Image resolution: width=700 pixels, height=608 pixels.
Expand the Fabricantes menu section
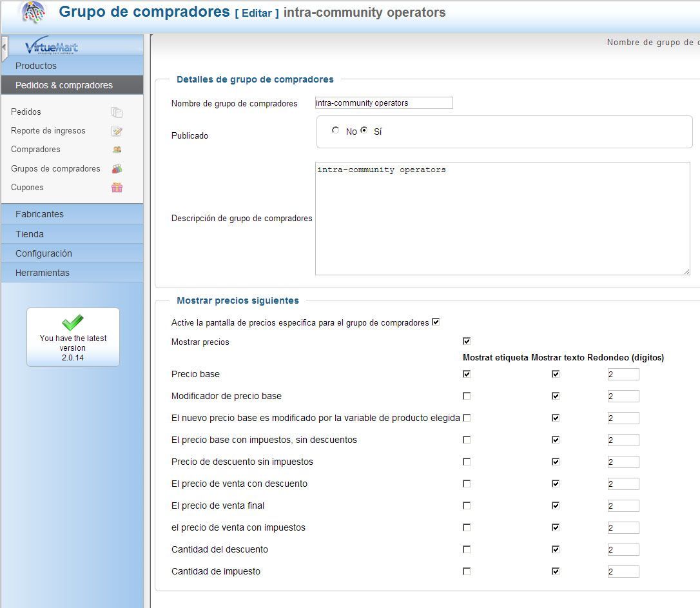[x=72, y=214]
